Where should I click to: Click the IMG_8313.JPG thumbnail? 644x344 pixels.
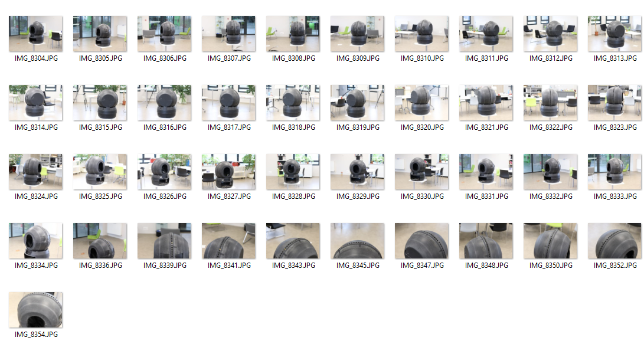point(615,34)
